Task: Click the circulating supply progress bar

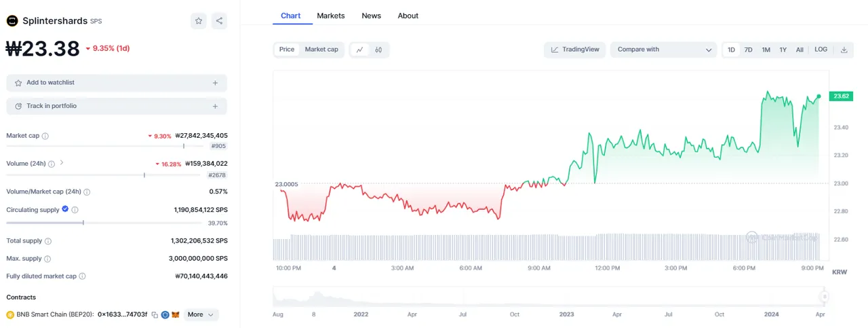Action: coord(106,223)
